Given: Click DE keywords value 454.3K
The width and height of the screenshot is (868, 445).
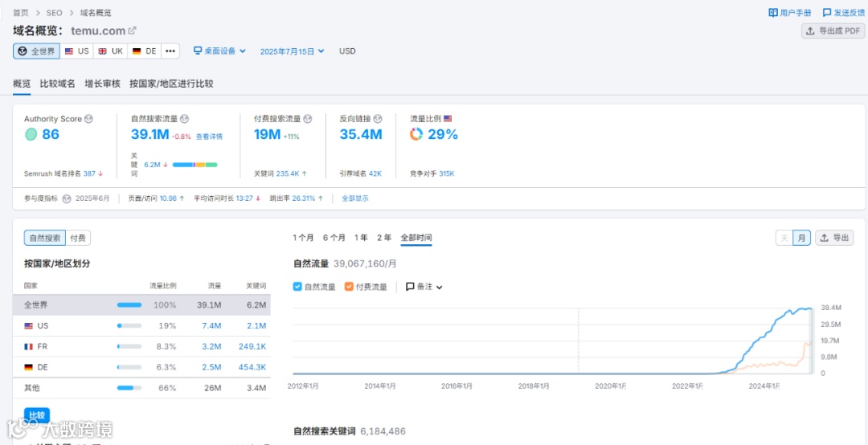Looking at the screenshot, I should [252, 368].
